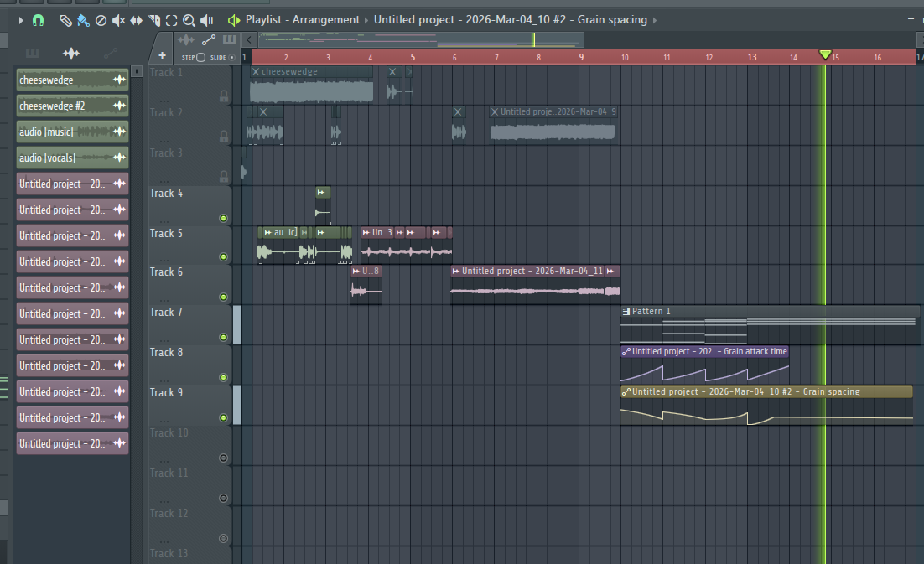
Task: Select the Slip tool
Action: coord(136,19)
